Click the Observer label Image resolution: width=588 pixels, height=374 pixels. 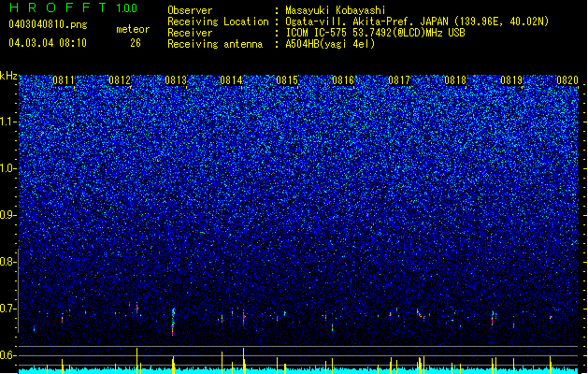pos(190,10)
